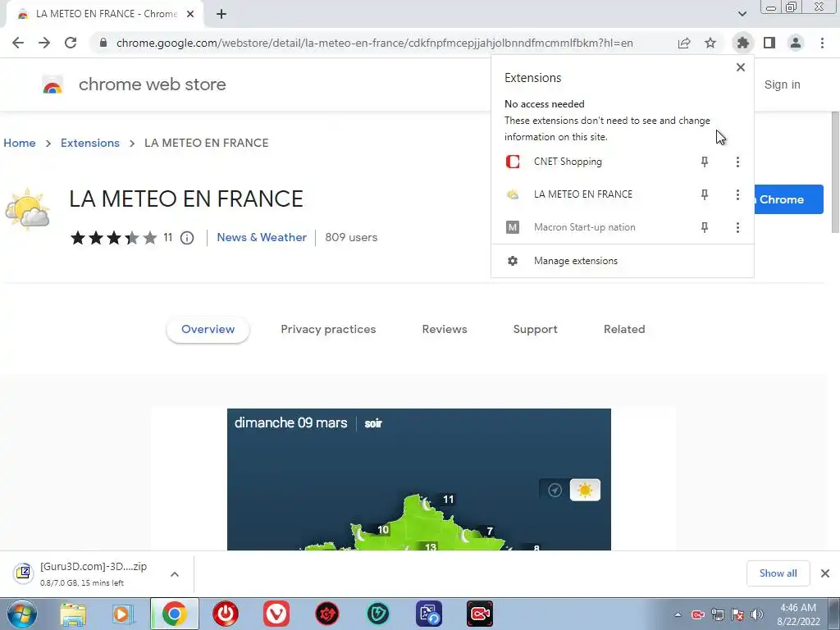This screenshot has height=630, width=840.
Task: Select the Overview tab
Action: click(208, 330)
